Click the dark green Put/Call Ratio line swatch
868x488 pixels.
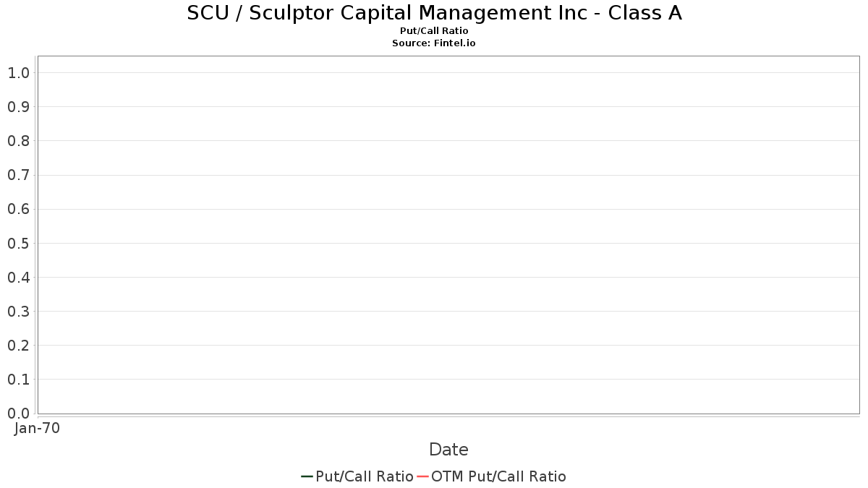[307, 476]
